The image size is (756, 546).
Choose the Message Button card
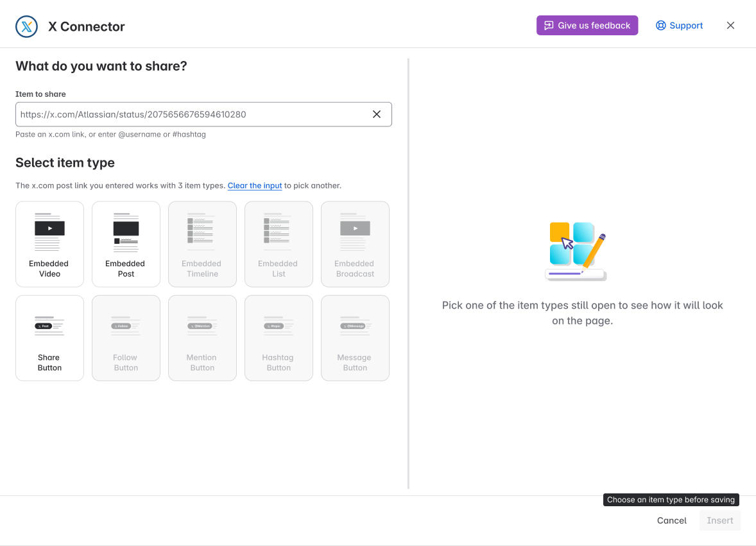tap(355, 338)
